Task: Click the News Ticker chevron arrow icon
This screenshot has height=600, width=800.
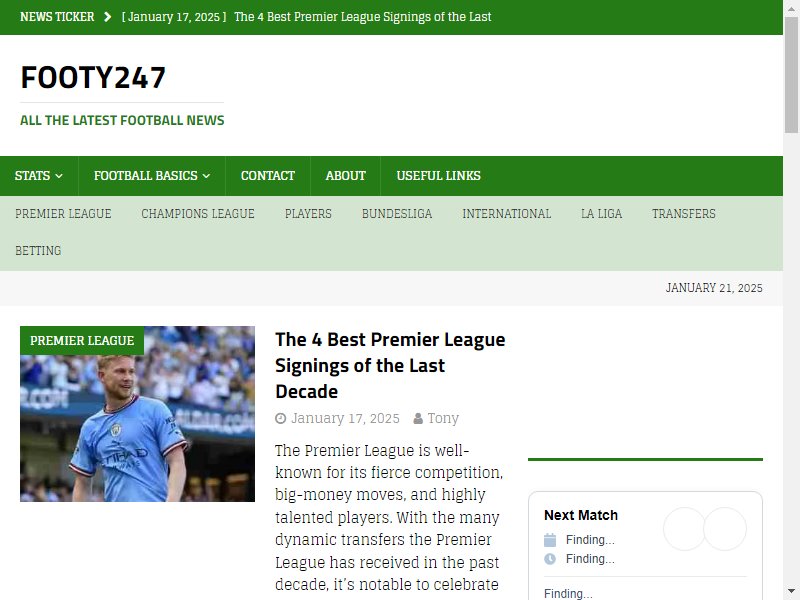Action: [107, 17]
